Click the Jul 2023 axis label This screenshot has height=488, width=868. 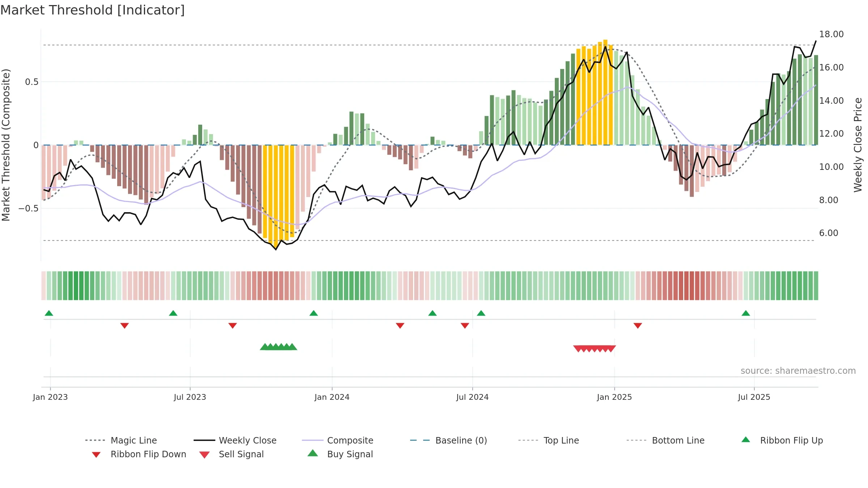[190, 397]
